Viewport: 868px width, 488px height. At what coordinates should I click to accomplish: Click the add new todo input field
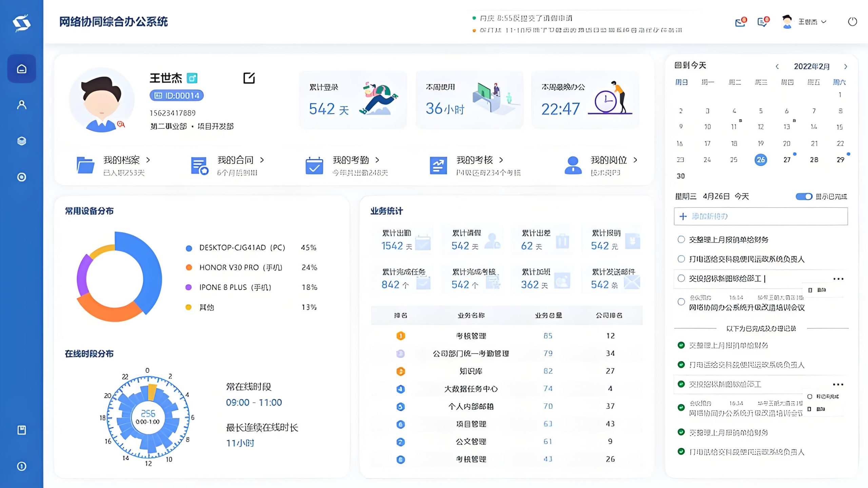click(761, 216)
